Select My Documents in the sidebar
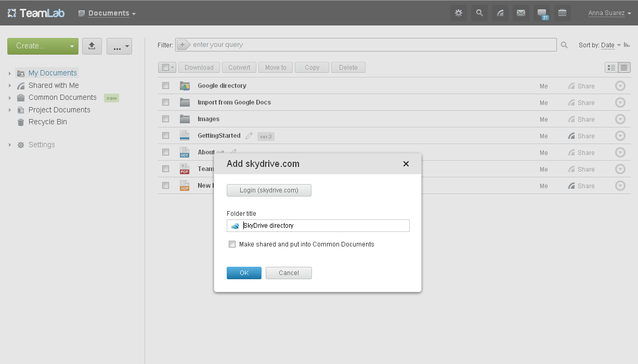The width and height of the screenshot is (638, 364). pos(53,73)
